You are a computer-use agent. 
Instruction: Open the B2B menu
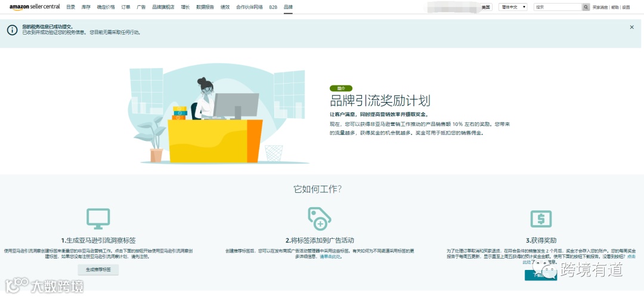coord(273,7)
